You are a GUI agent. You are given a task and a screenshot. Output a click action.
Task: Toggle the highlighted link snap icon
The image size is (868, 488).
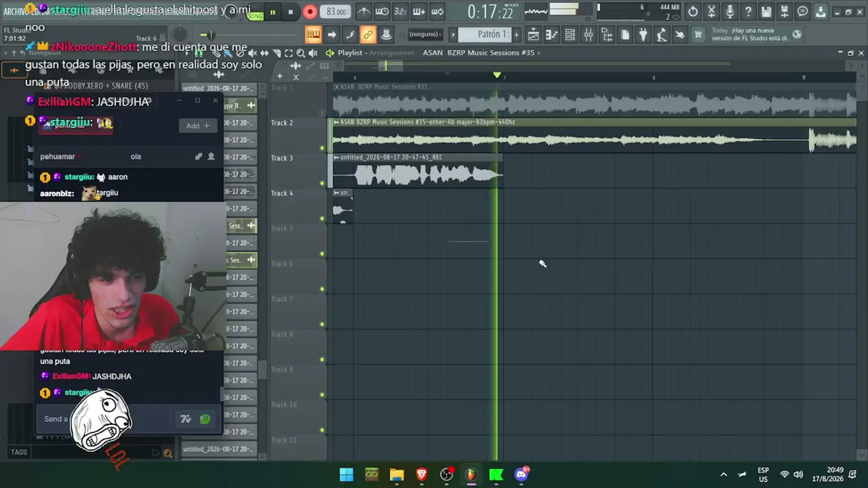click(368, 35)
